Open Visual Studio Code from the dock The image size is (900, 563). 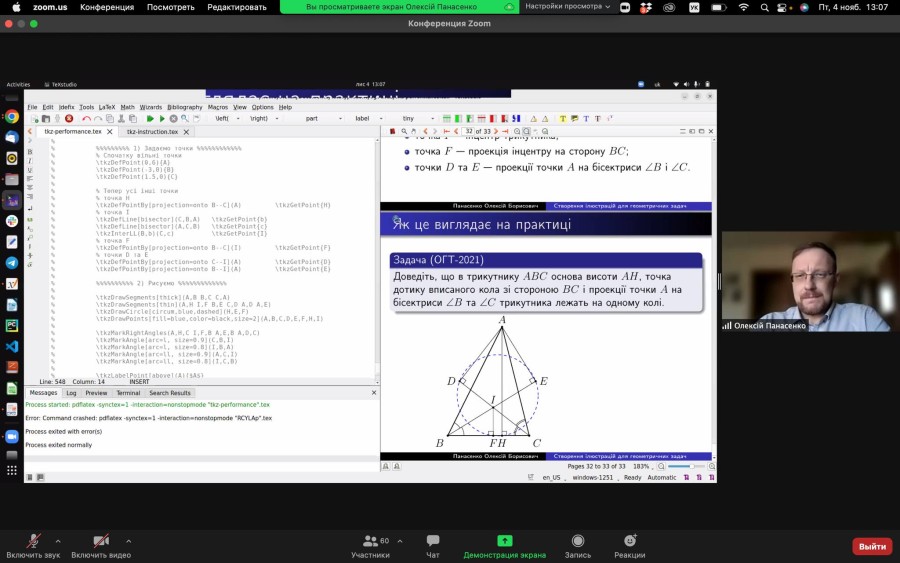point(11,347)
